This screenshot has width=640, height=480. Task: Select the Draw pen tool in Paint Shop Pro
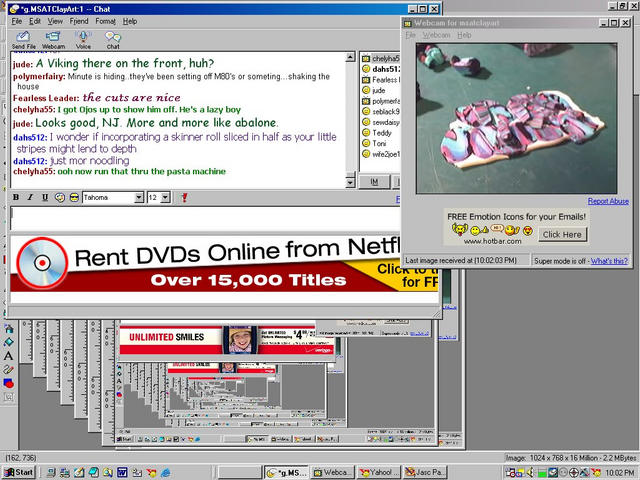click(8, 369)
